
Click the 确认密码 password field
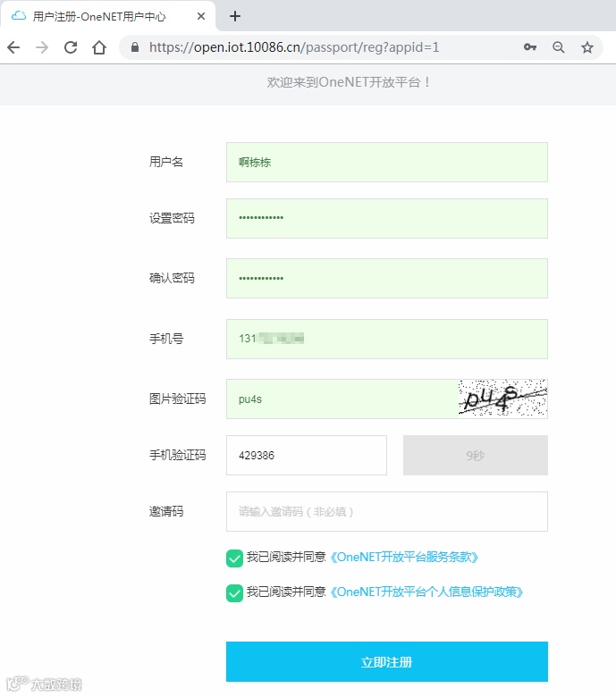(x=387, y=278)
